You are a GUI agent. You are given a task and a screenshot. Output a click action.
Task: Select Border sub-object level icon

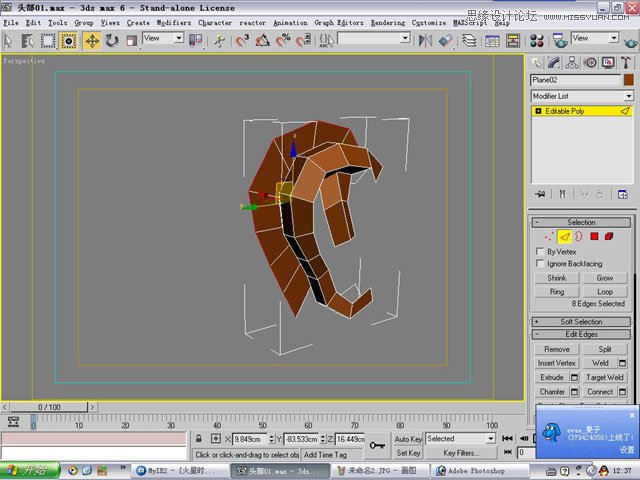[x=579, y=236]
